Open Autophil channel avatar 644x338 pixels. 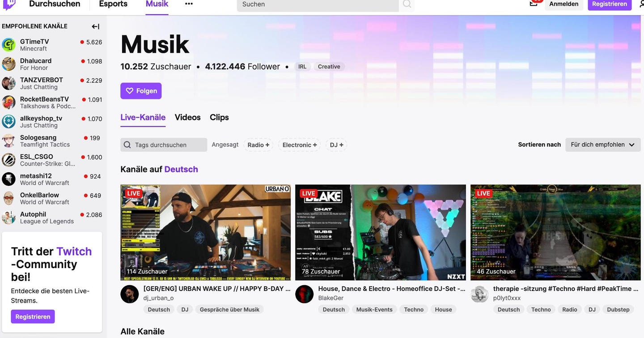pos(8,218)
